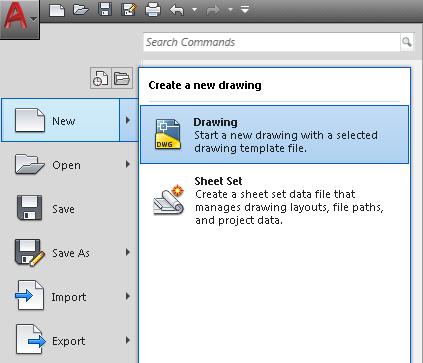Click the Undo arrow icon
The height and width of the screenshot is (363, 423).
[x=177, y=10]
